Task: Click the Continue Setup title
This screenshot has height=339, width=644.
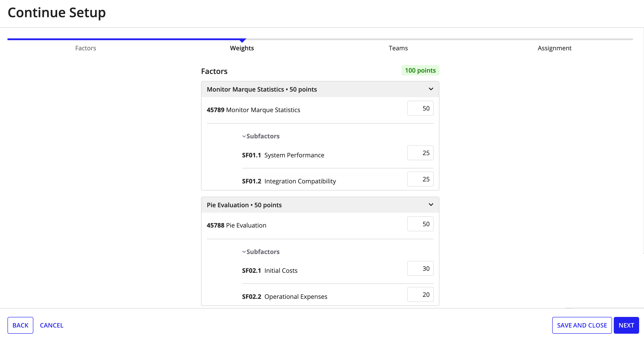Action: (57, 13)
